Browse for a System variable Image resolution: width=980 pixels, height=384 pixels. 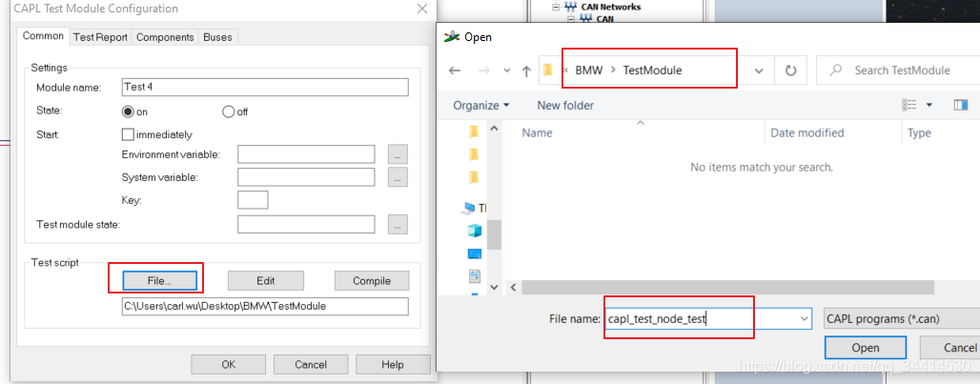click(398, 177)
